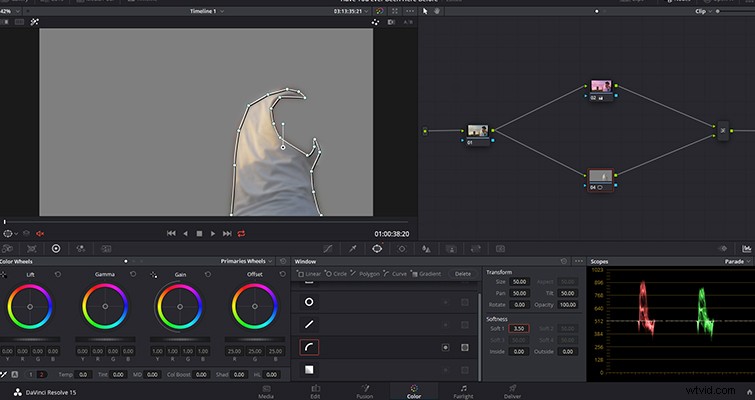Select the curve window shape icon

tap(309, 347)
